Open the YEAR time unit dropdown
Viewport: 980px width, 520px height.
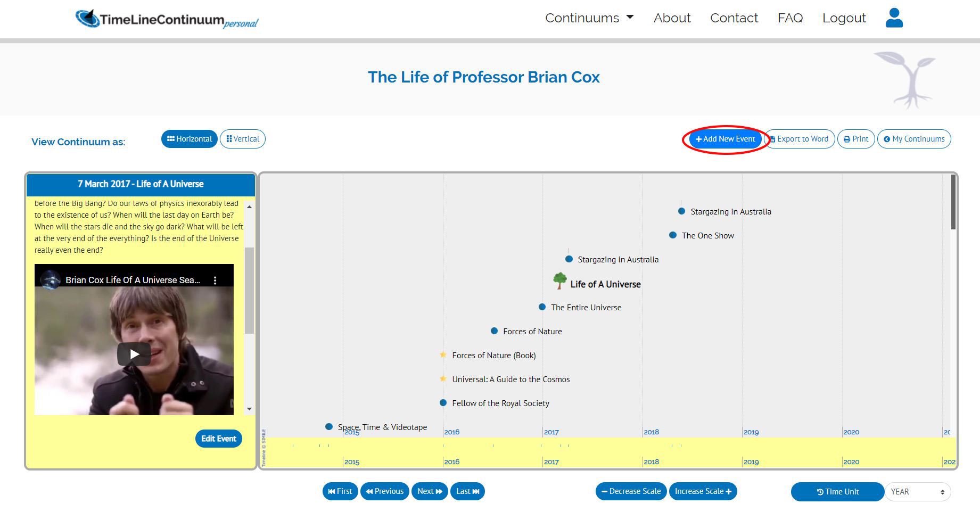point(918,492)
